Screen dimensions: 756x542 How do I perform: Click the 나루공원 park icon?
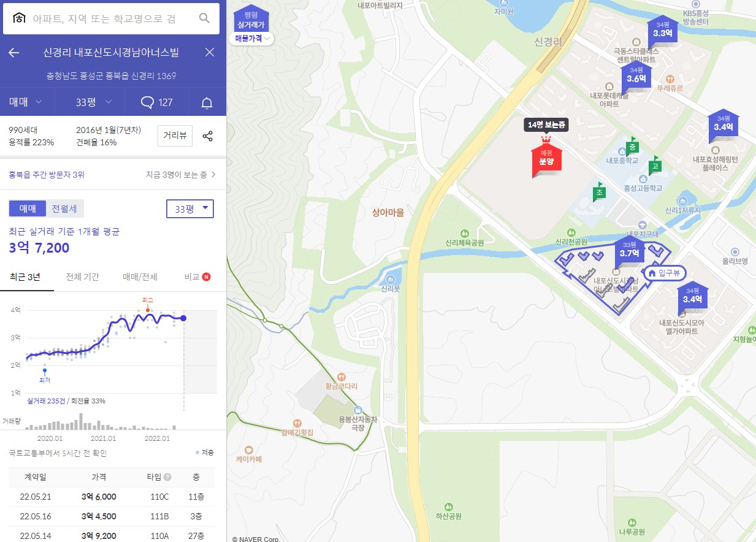(x=632, y=522)
